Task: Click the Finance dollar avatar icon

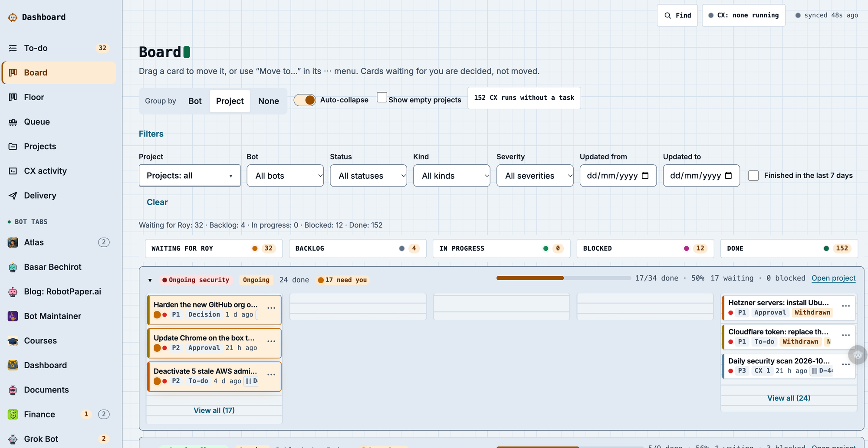Action: coord(13,415)
